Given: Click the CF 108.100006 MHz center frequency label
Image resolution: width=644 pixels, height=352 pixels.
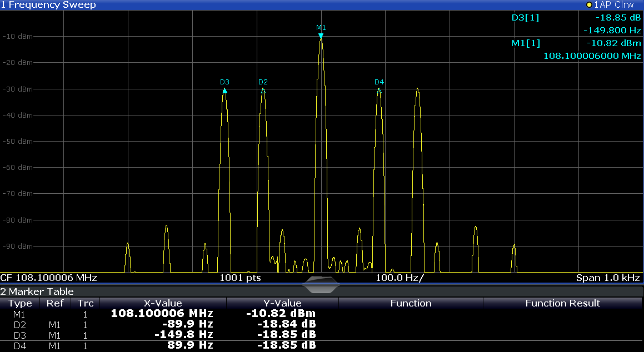Looking at the screenshot, I should [49, 278].
